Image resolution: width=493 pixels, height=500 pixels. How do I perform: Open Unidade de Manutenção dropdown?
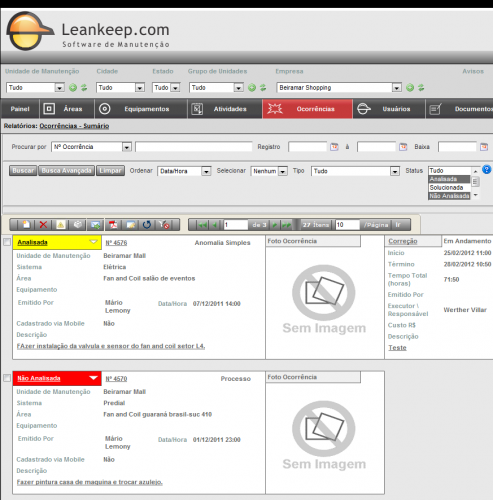(x=35, y=88)
